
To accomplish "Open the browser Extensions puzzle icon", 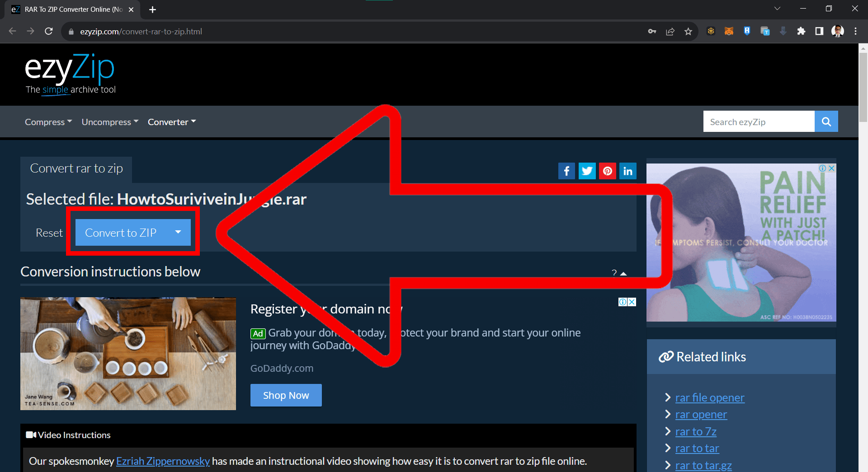I will click(801, 31).
